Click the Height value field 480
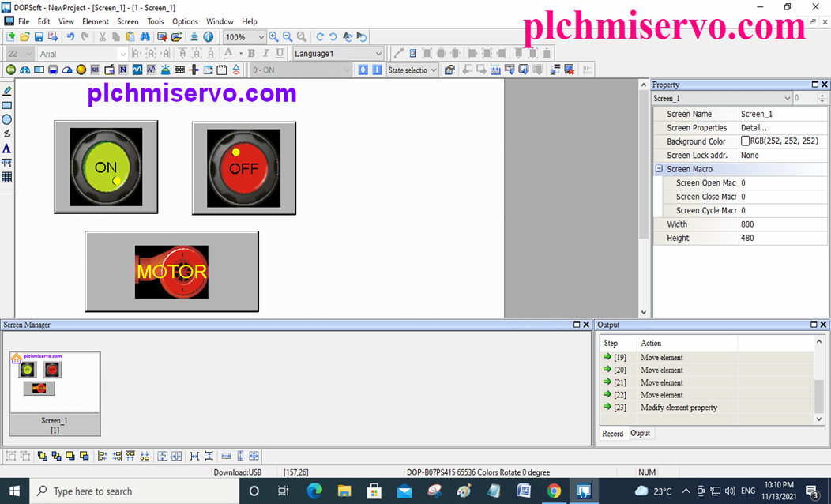The height and width of the screenshot is (504, 831). click(x=783, y=238)
